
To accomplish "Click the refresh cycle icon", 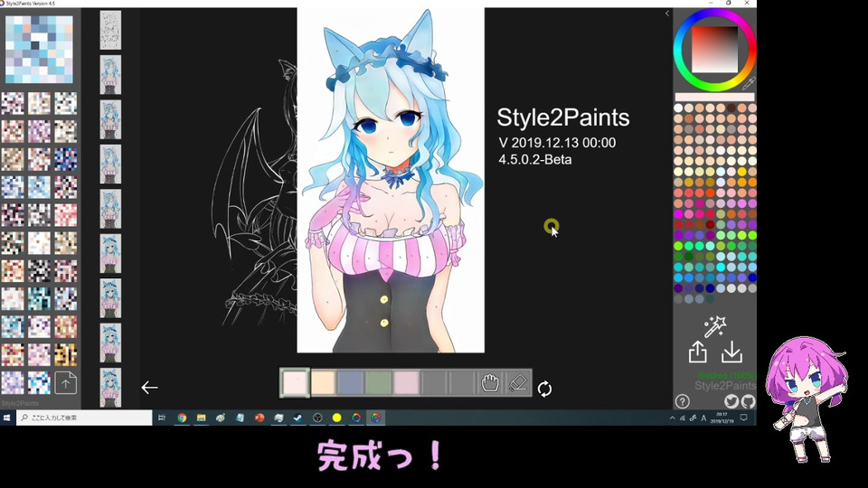I will click(x=544, y=389).
